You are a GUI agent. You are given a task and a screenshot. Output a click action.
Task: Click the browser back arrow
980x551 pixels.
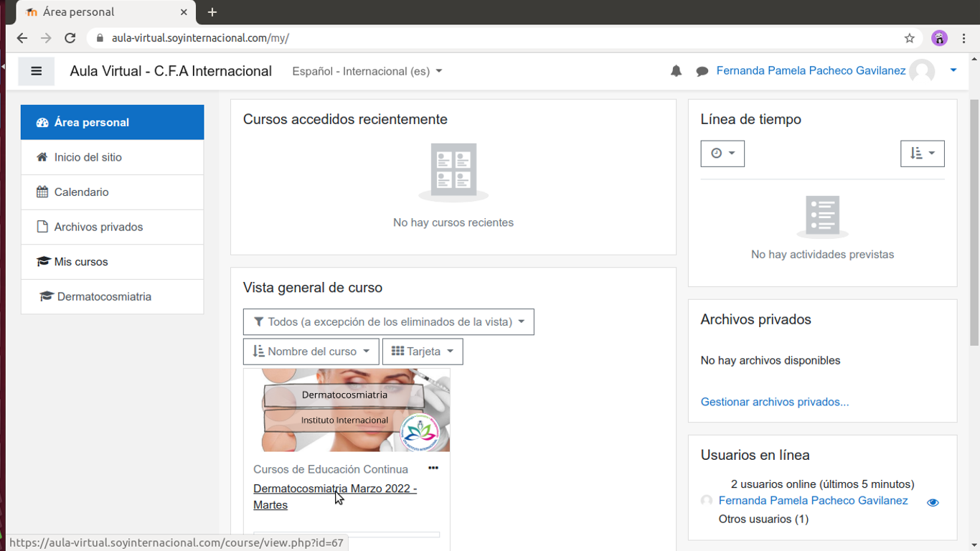pyautogui.click(x=22, y=38)
